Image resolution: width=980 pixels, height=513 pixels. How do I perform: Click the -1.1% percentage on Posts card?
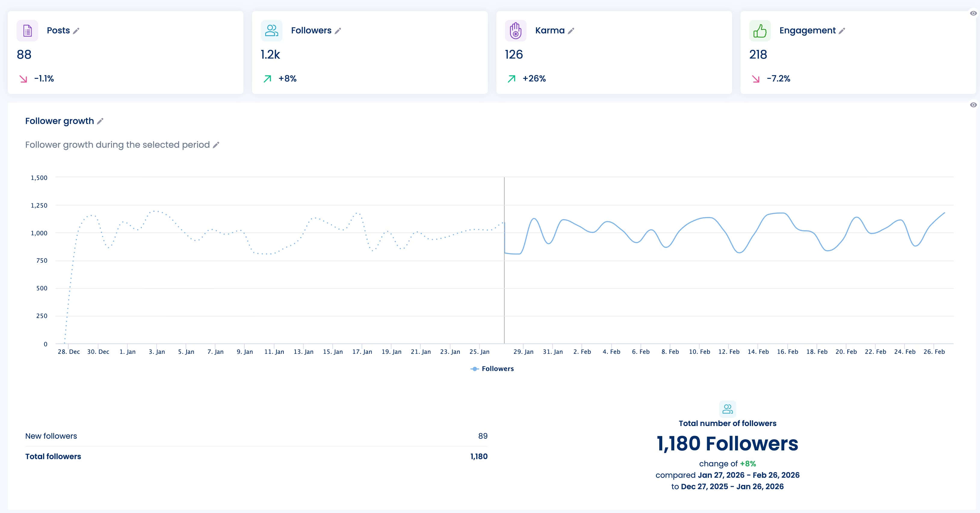coord(44,78)
